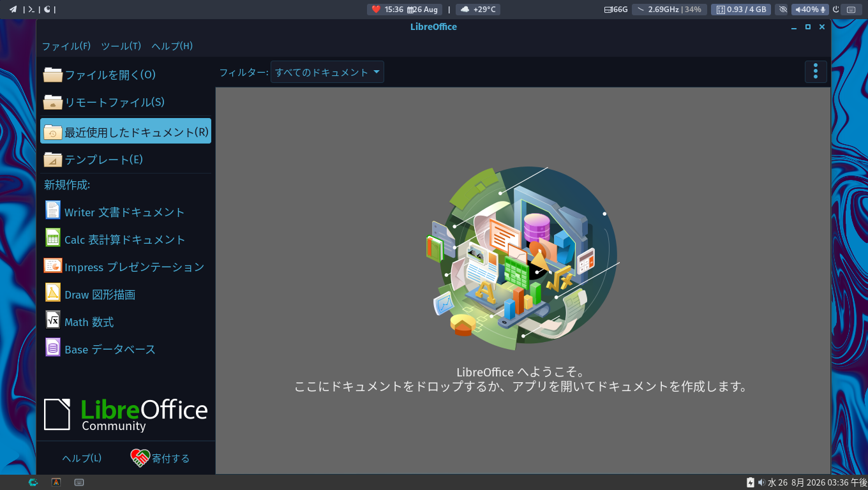Image resolution: width=868 pixels, height=490 pixels.
Task: Open the ツール(T) menu
Action: point(121,46)
